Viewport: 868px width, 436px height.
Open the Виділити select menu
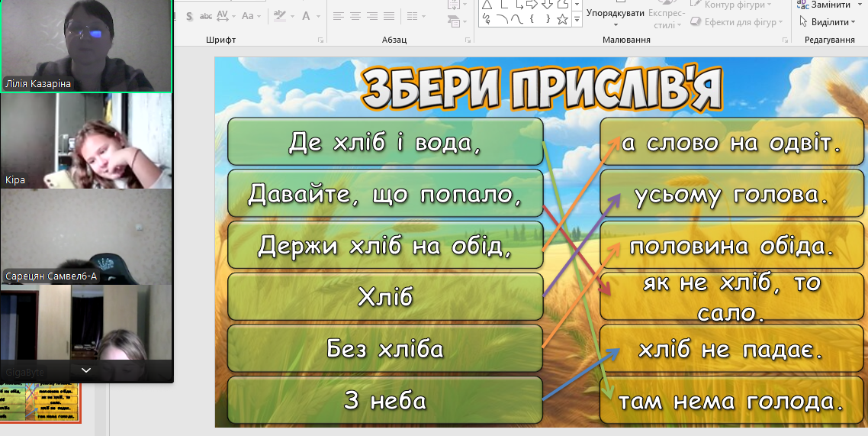[x=827, y=22]
